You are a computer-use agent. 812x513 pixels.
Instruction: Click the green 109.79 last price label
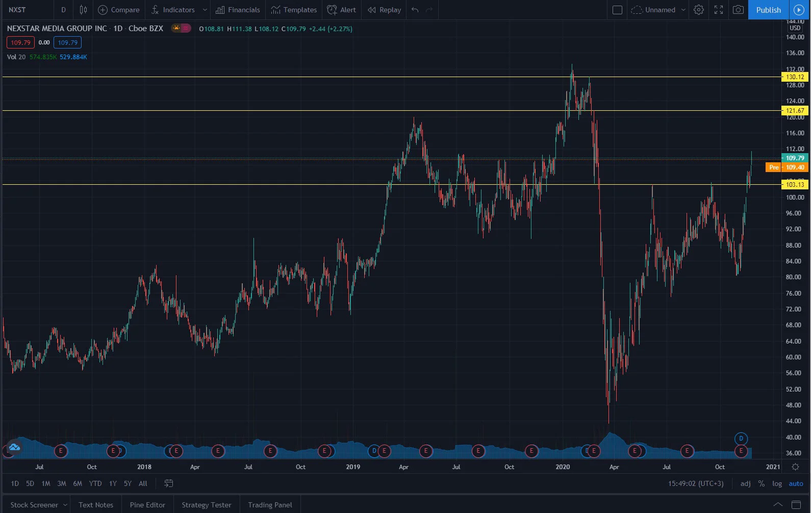click(795, 158)
